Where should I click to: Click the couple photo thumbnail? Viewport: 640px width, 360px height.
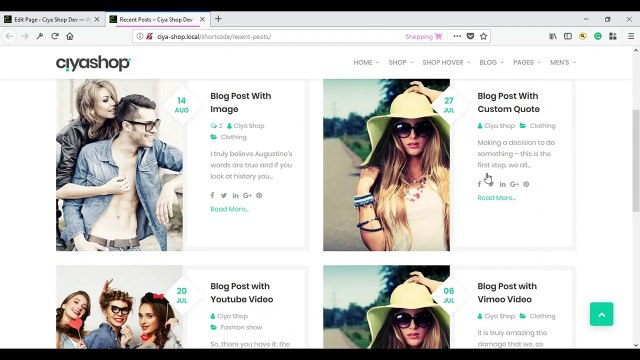[x=119, y=165]
